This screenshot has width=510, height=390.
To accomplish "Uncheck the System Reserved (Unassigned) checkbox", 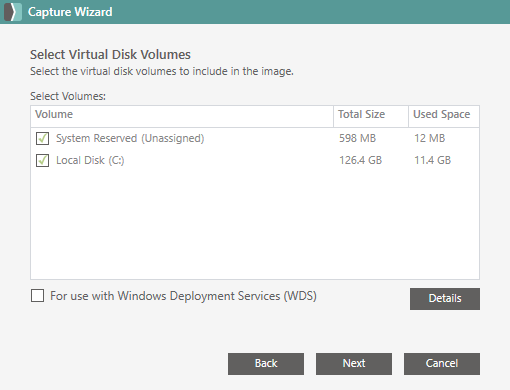I will (42, 138).
